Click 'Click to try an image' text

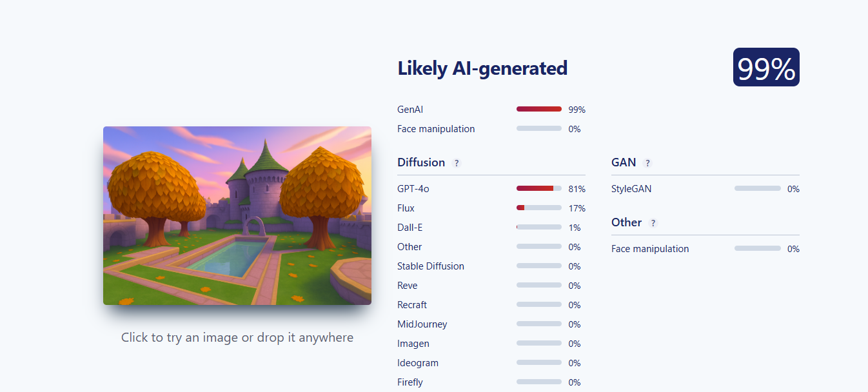[x=237, y=337]
